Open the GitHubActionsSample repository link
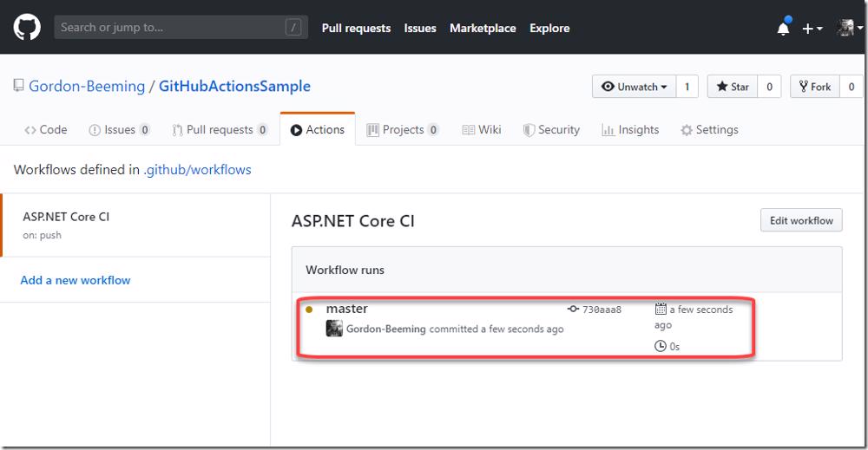 pos(234,86)
